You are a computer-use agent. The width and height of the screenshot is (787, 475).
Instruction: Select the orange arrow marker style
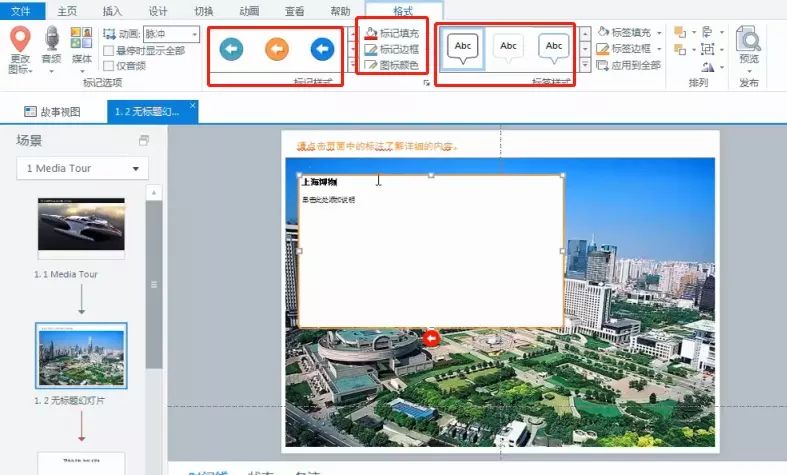click(277, 49)
